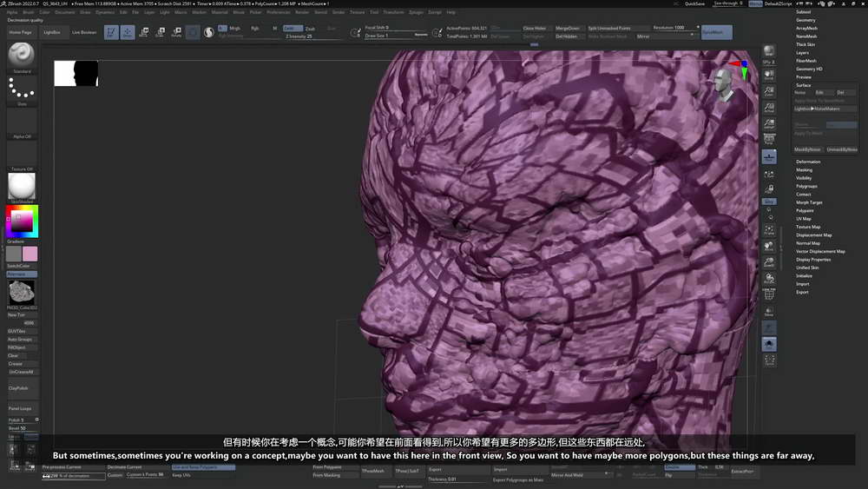The height and width of the screenshot is (489, 868).
Task: Expand the FiberMesh subpalette
Action: point(806,61)
